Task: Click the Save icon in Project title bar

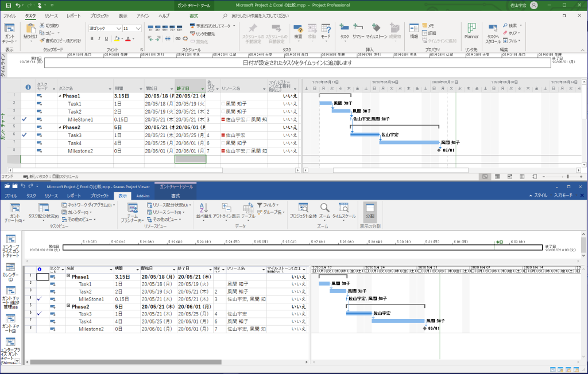Action: click(x=8, y=5)
